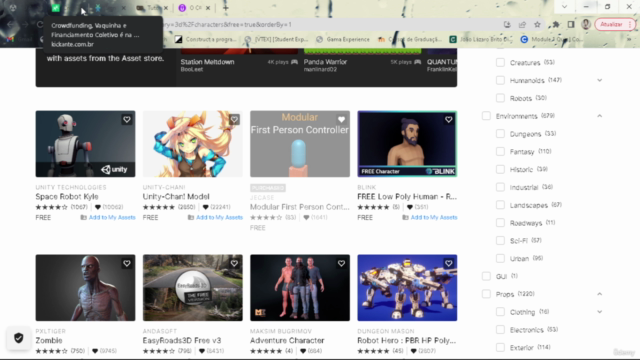The height and width of the screenshot is (360, 640).
Task: Click the Atualizar update button
Action: click(611, 24)
